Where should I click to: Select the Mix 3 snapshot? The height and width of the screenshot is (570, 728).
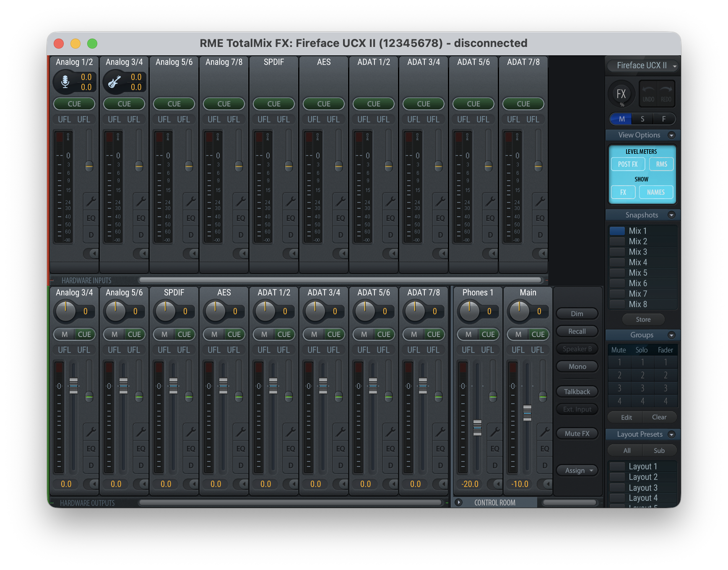[x=637, y=252]
